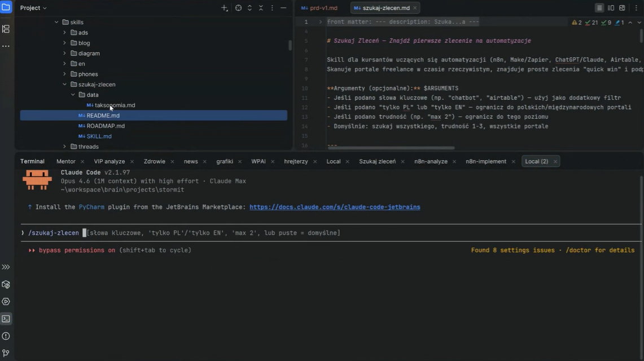Switch markdown view to Preview only
The image size is (644, 361).
(622, 8)
